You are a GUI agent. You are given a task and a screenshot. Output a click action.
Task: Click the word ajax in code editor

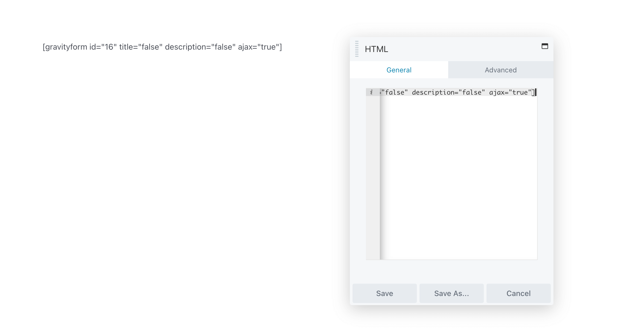pos(497,93)
